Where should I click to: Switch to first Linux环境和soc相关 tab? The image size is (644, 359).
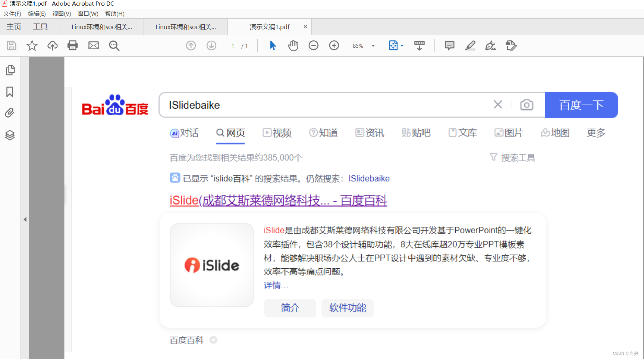click(102, 27)
